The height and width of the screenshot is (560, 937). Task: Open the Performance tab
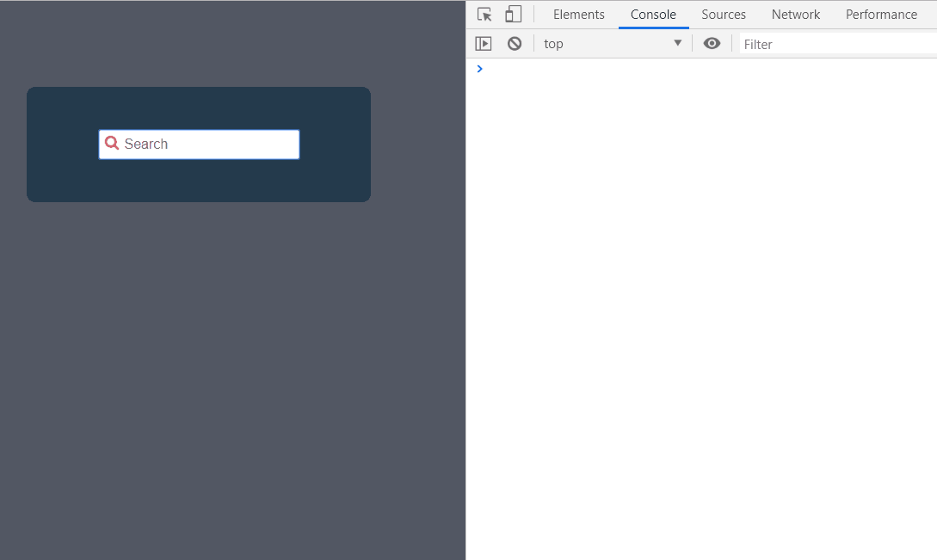pyautogui.click(x=881, y=15)
